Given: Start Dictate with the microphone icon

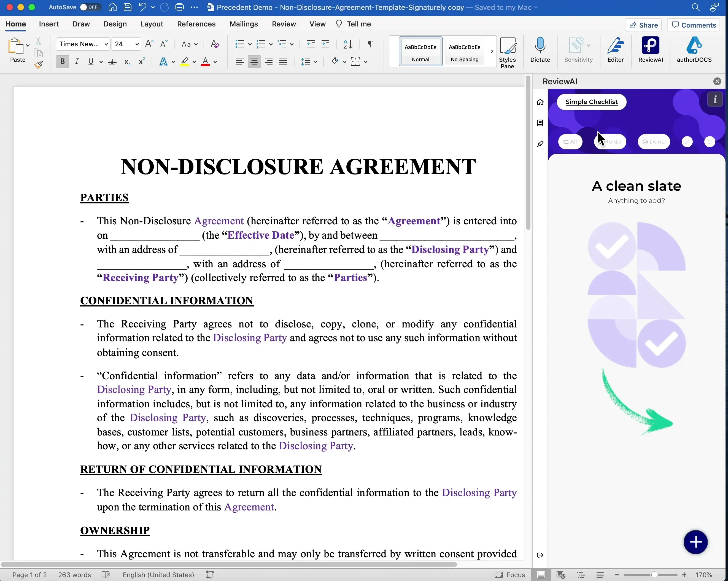Looking at the screenshot, I should (540, 49).
